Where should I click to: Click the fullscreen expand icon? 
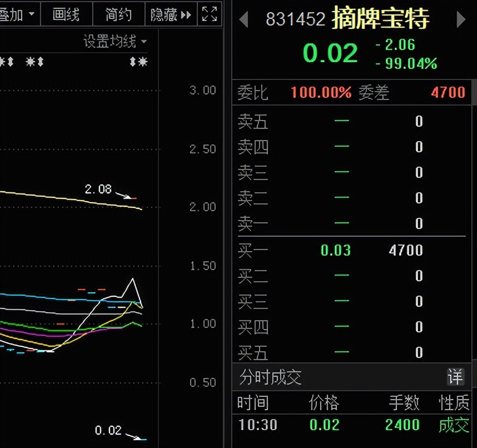pos(209,15)
